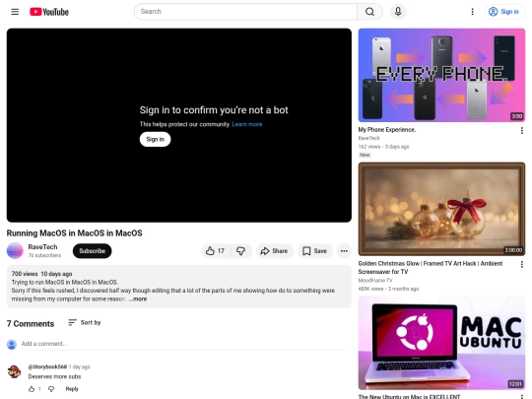Open the hamburger guide menu
The image size is (532, 399).
coord(15,12)
